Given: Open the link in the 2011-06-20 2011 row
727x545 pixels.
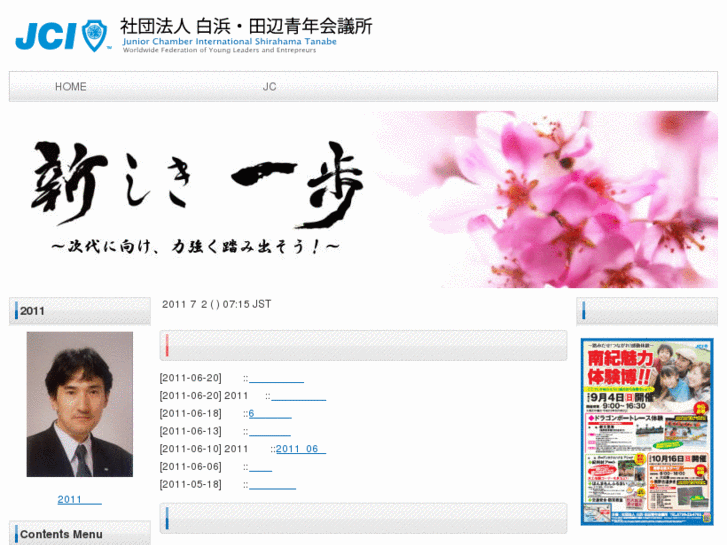Looking at the screenshot, I should 299,396.
